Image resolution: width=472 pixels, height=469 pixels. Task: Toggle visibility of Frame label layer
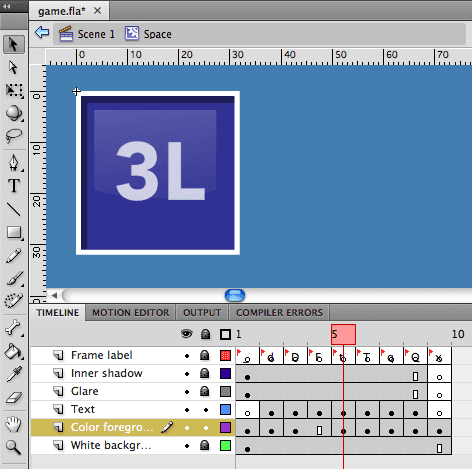(187, 356)
